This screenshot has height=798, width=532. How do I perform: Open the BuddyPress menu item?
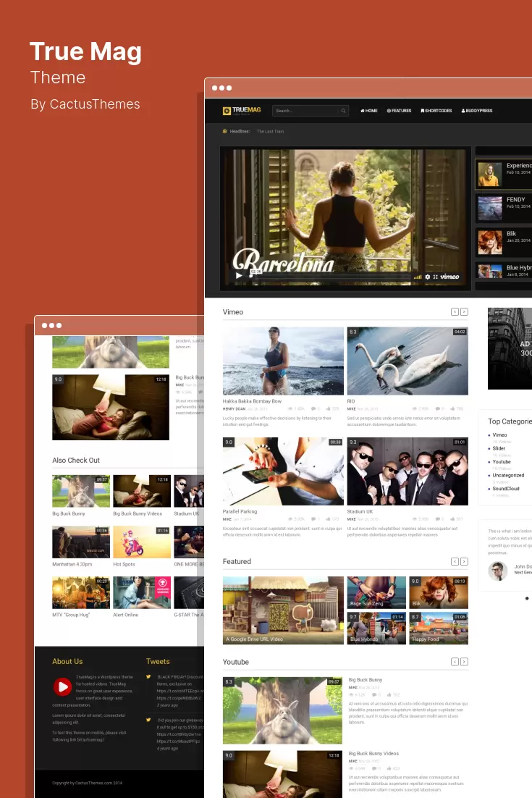476,111
